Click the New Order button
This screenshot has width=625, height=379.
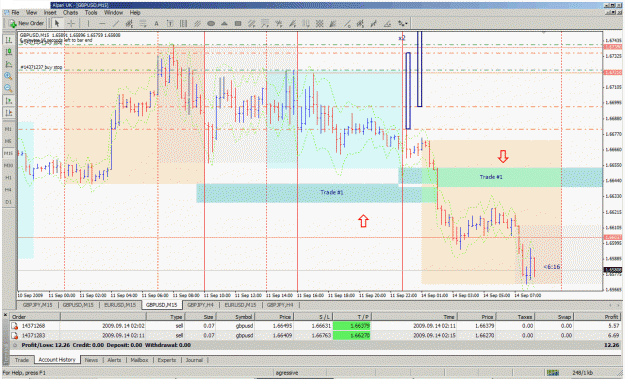(x=26, y=24)
